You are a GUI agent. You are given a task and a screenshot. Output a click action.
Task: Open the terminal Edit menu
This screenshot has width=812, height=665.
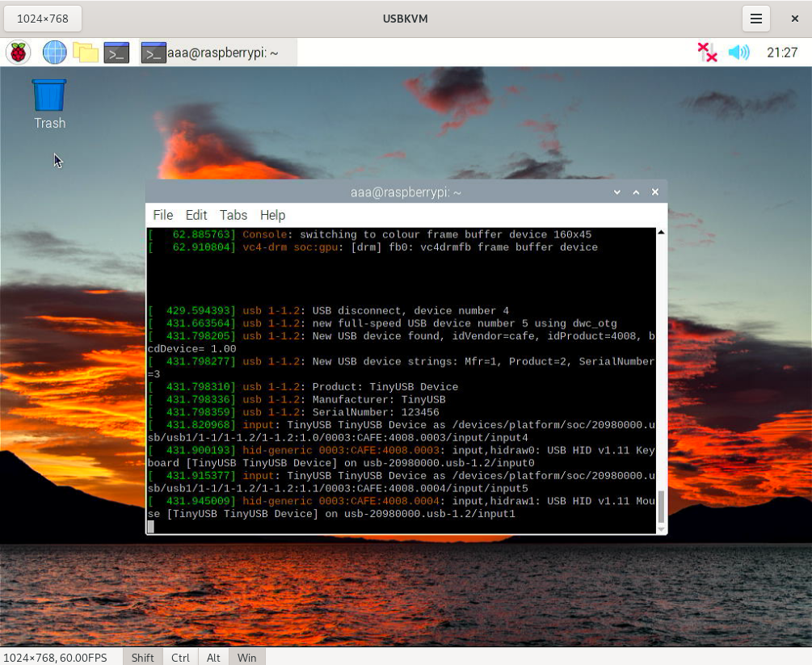coord(196,215)
